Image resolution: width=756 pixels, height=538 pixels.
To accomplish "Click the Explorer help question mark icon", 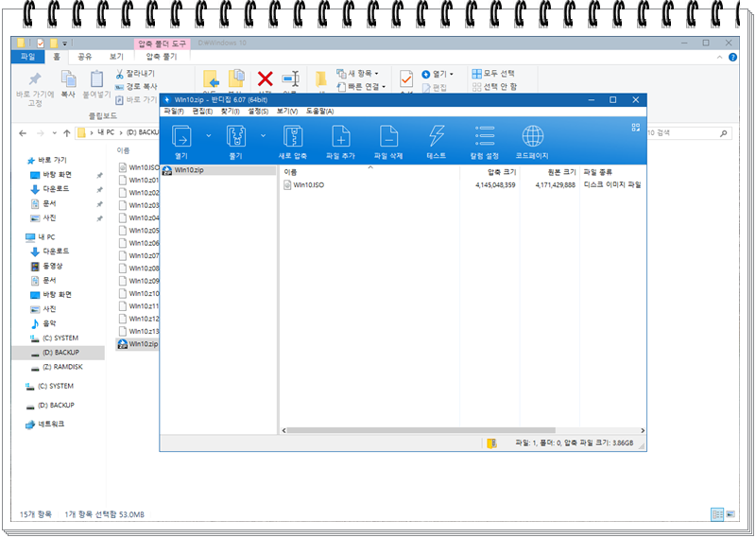I will coord(732,57).
